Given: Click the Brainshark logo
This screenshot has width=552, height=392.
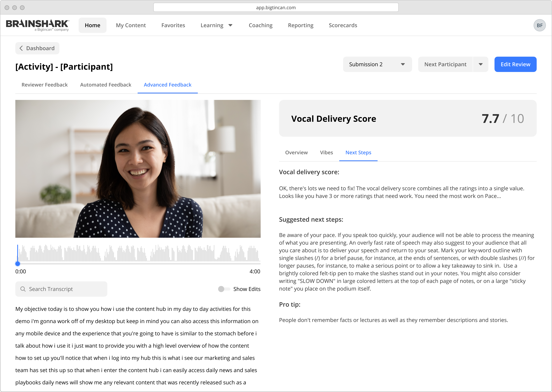Looking at the screenshot, I should [x=37, y=25].
